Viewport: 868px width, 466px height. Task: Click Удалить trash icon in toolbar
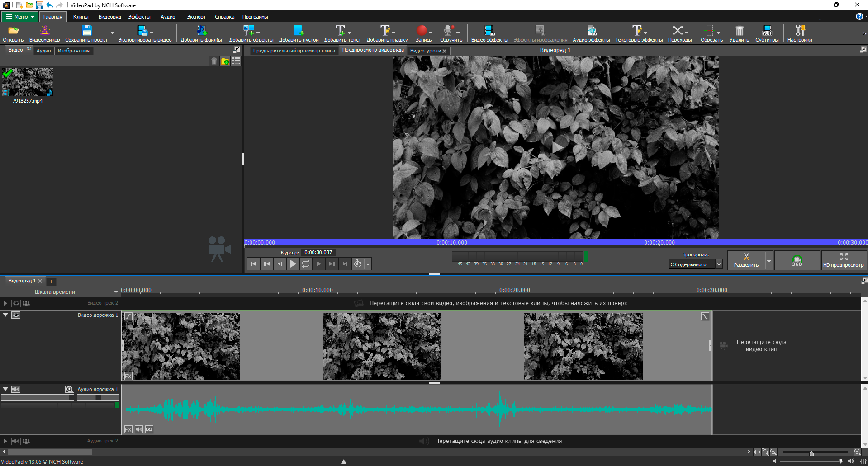pos(739,33)
